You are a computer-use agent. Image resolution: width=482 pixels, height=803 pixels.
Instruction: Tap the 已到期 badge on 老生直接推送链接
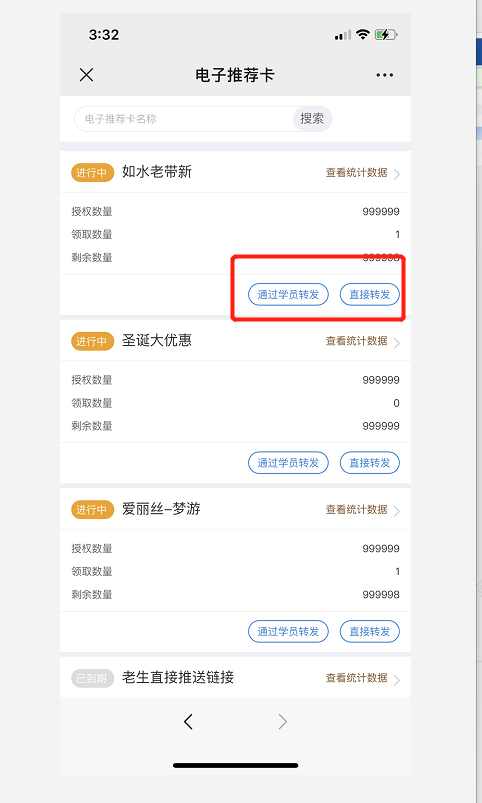coord(92,679)
